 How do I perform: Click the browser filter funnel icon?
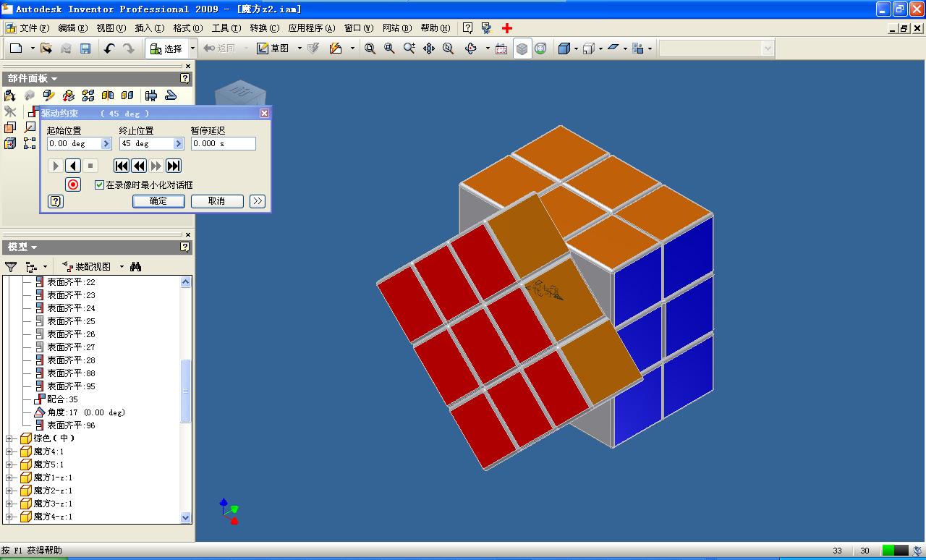point(10,267)
